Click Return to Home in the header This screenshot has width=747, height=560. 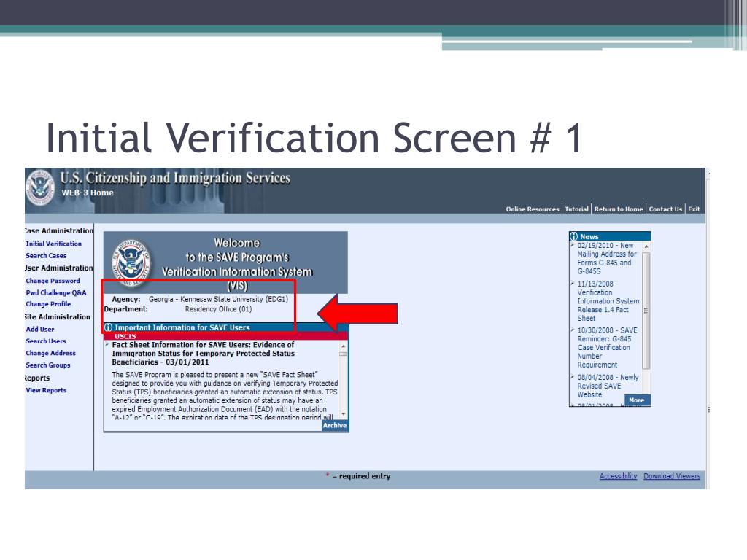pyautogui.click(x=619, y=209)
